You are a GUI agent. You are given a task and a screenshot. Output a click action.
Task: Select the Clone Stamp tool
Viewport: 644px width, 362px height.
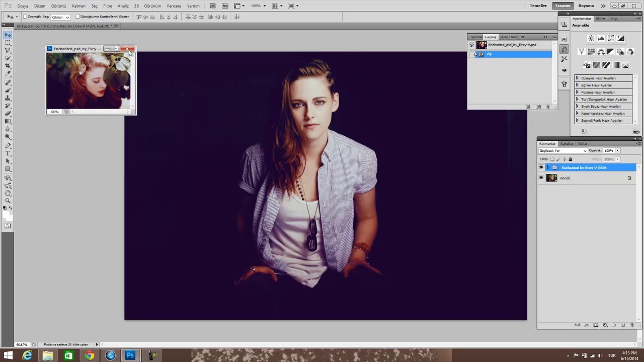(x=8, y=98)
